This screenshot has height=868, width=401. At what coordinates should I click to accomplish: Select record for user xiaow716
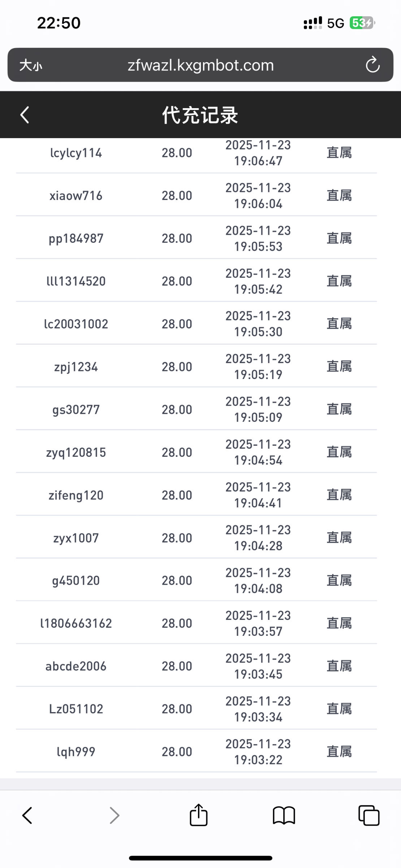coord(76,196)
